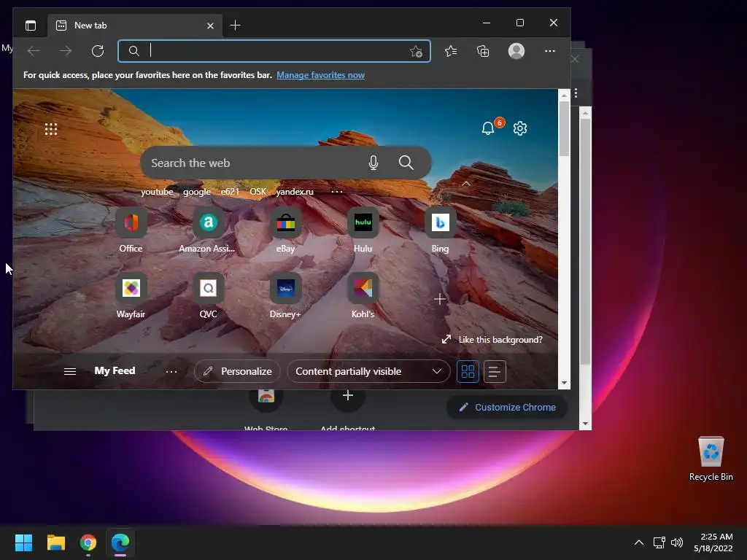Open the Edge tab actions menu icon
The height and width of the screenshot is (560, 747).
pyautogui.click(x=31, y=26)
